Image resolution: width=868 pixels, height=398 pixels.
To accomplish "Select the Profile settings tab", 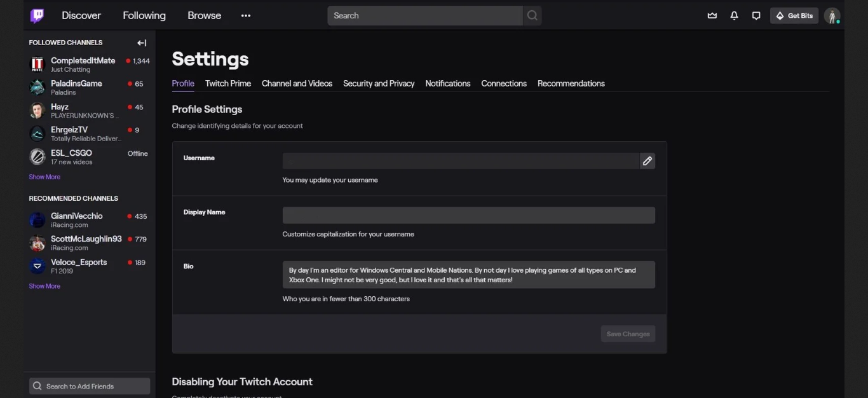I will coord(183,83).
